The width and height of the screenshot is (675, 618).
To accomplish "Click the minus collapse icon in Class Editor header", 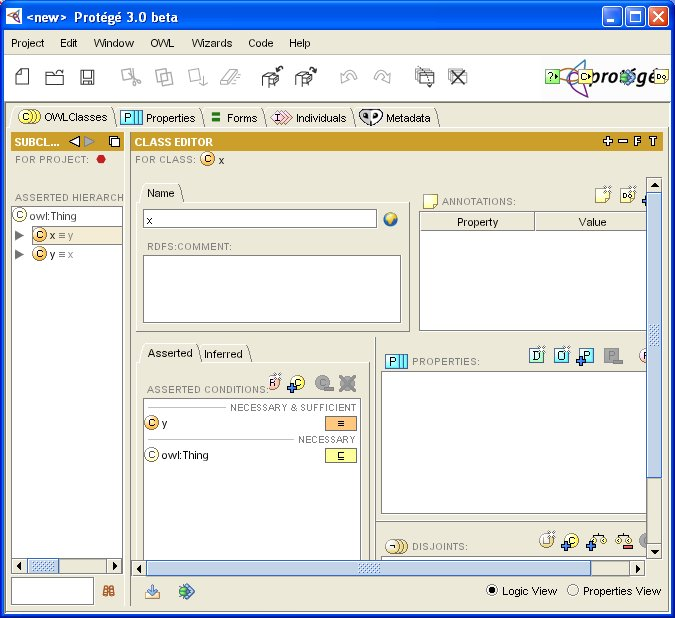I will click(x=623, y=141).
